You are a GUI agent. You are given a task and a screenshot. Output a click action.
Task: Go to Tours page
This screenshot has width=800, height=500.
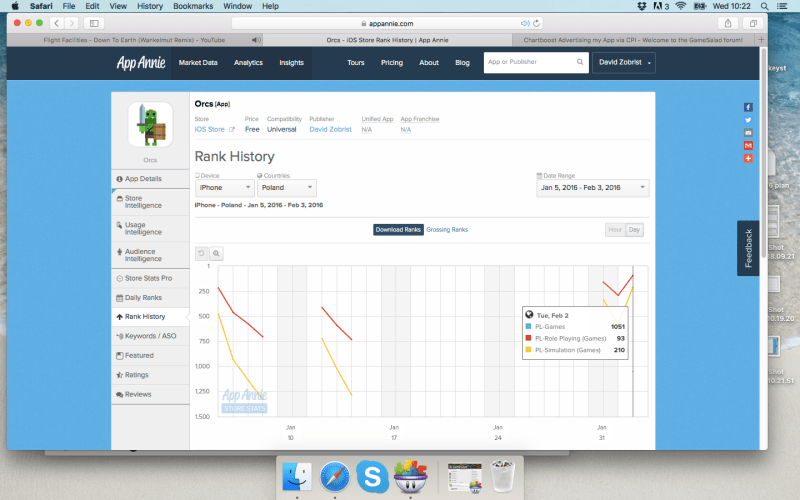click(x=356, y=63)
